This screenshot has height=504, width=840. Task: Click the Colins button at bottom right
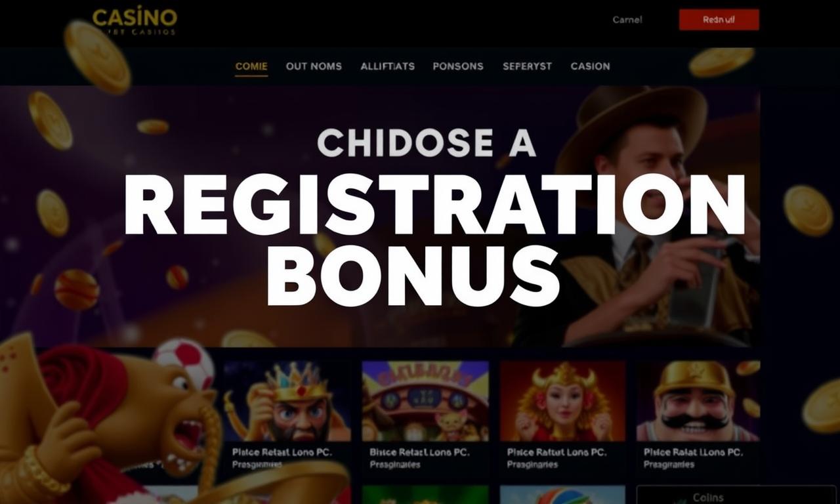click(x=708, y=497)
